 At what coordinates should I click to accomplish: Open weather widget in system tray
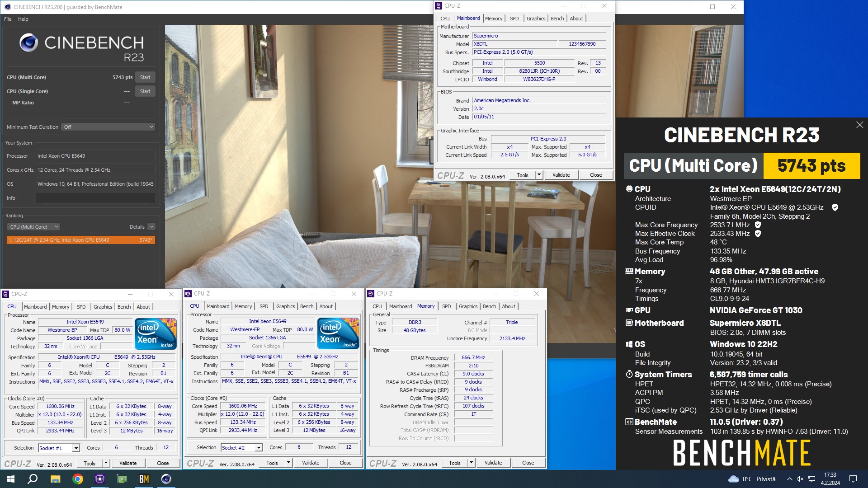click(x=752, y=479)
